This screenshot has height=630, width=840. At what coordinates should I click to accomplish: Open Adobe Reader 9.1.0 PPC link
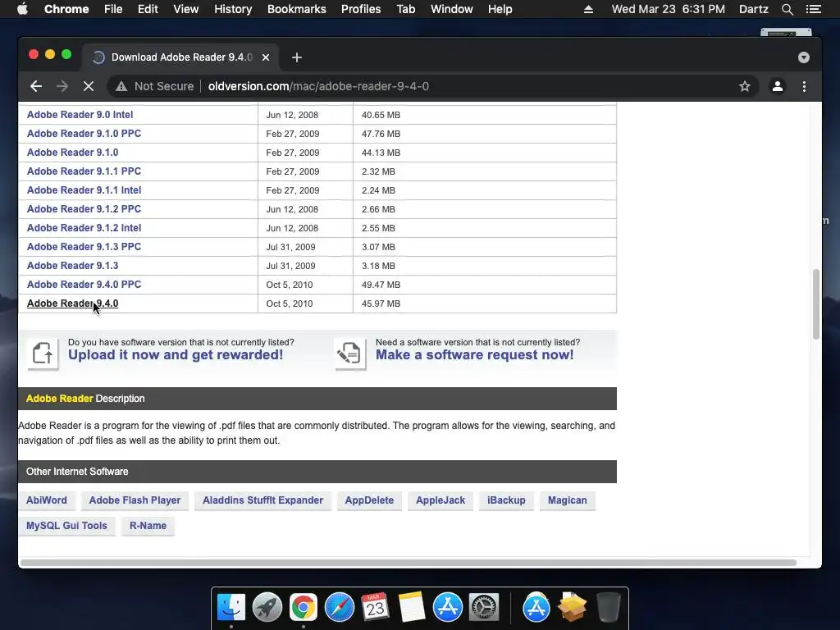[x=84, y=134]
